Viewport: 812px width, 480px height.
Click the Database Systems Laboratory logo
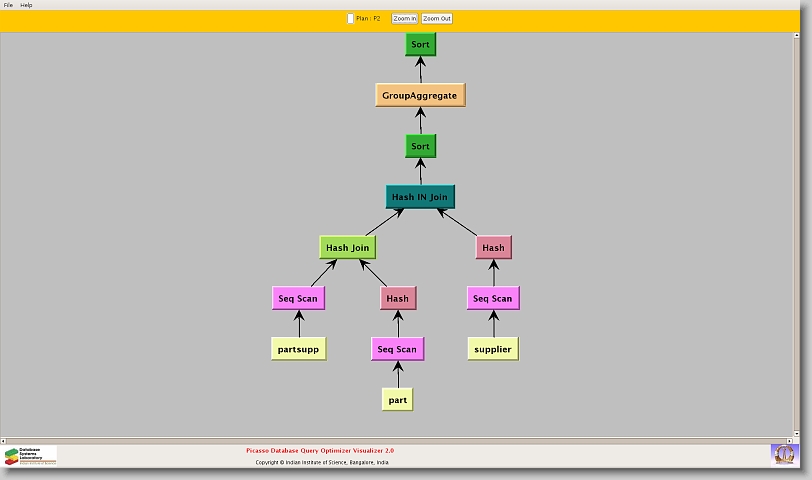coord(30,456)
